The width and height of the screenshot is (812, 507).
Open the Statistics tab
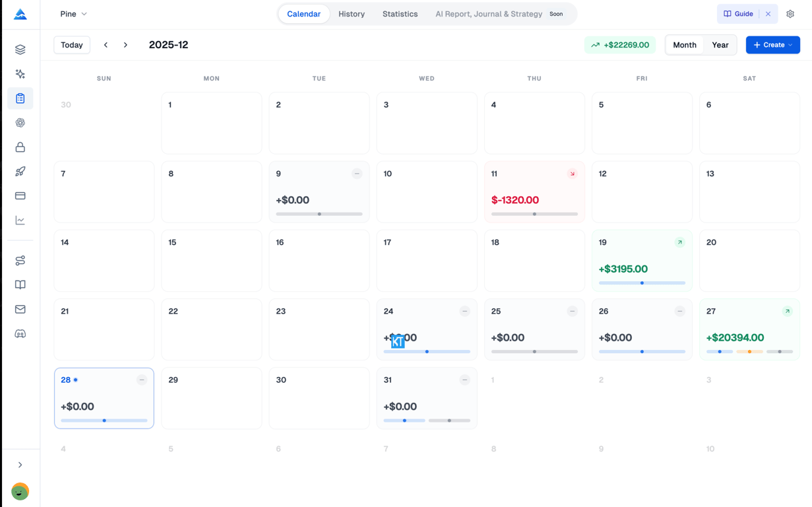coord(400,14)
